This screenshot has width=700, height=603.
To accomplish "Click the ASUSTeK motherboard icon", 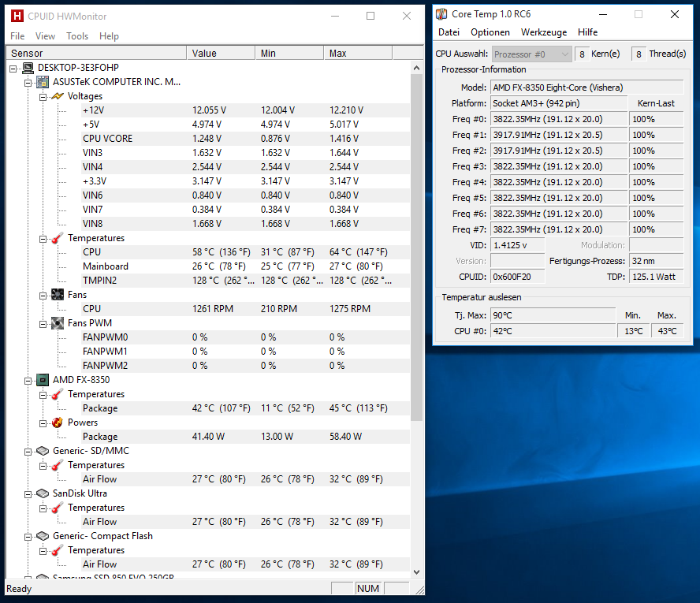I will 43,82.
